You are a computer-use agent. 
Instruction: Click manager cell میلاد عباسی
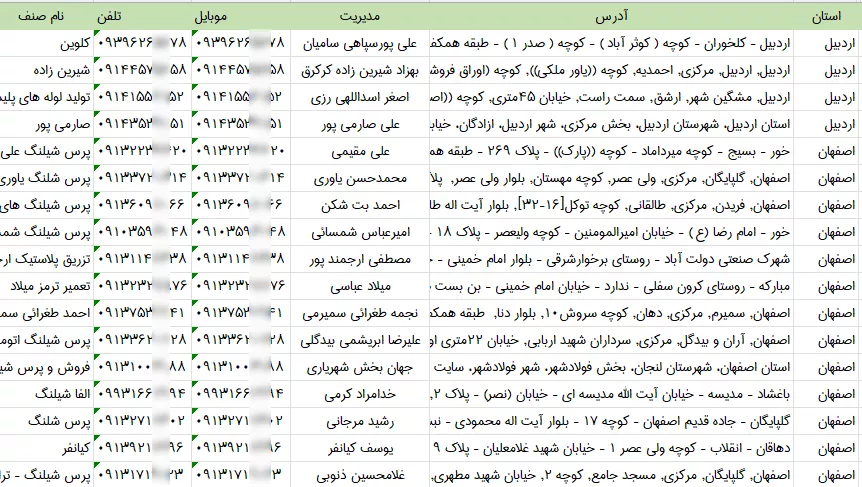pos(360,286)
